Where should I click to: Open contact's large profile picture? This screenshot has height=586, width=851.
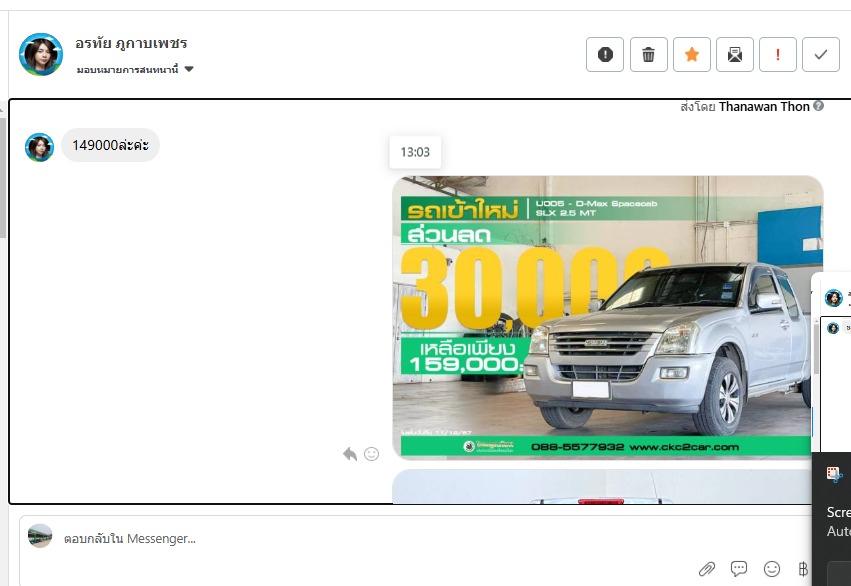(41, 54)
